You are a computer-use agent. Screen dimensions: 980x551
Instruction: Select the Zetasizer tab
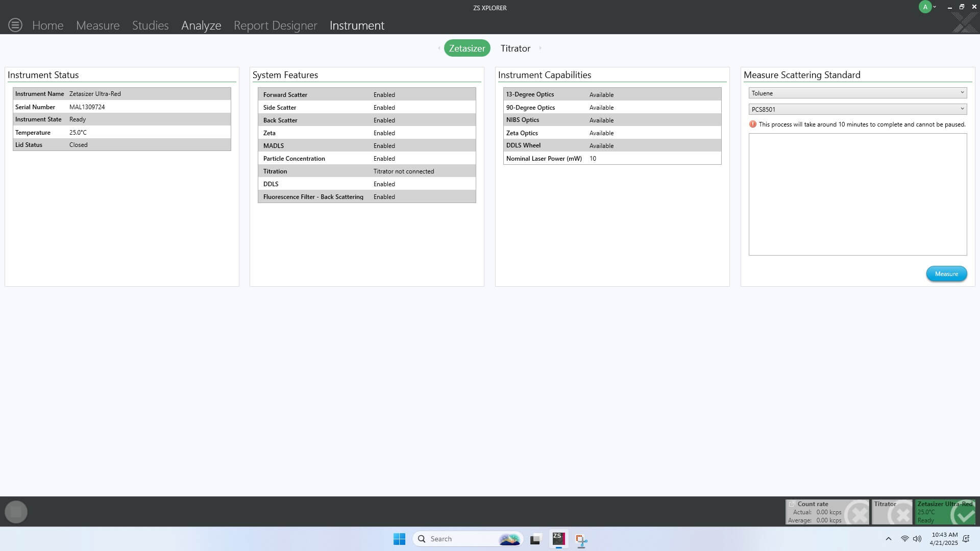click(x=467, y=48)
